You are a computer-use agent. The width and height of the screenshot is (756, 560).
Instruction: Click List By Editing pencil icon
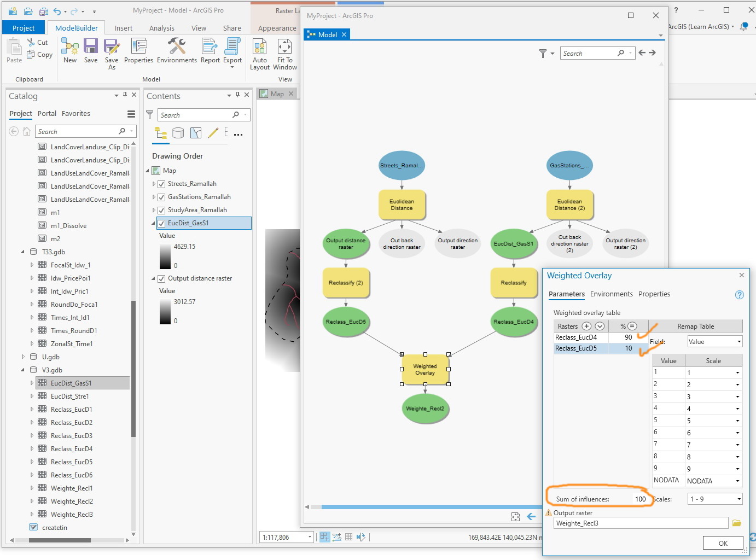213,133
